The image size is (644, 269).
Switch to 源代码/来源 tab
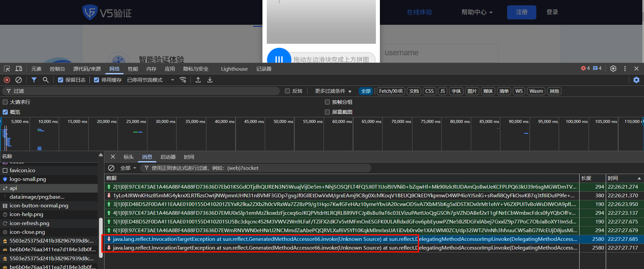[87, 69]
